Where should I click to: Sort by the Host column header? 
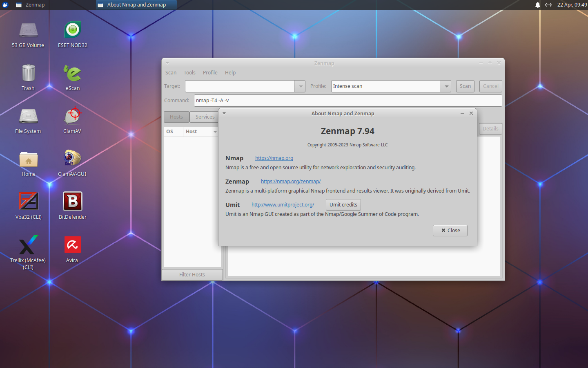pyautogui.click(x=201, y=132)
